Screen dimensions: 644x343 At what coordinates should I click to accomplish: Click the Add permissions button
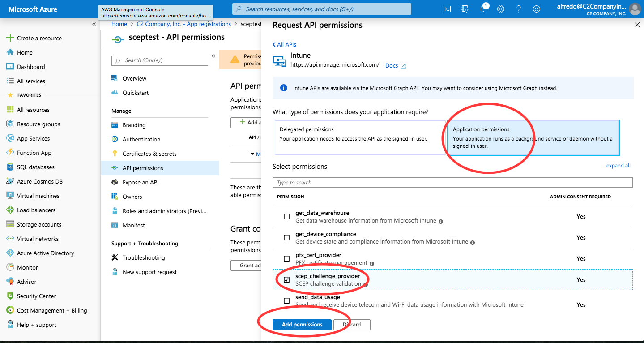coord(302,325)
